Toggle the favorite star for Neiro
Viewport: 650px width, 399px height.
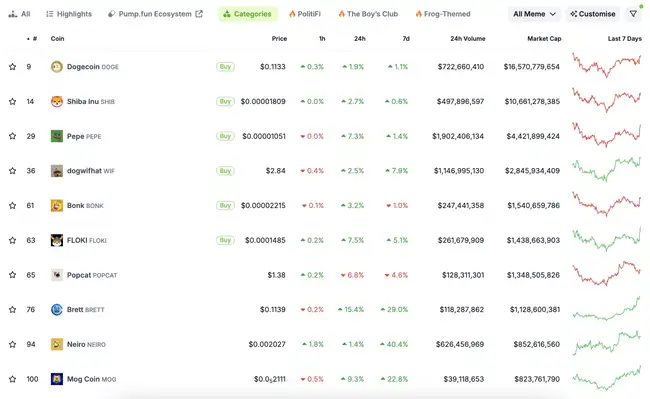(x=12, y=344)
